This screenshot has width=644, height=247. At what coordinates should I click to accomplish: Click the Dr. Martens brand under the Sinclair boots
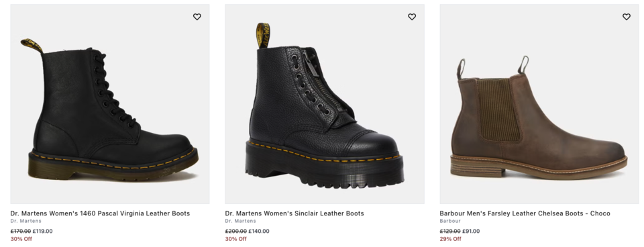coord(241,221)
